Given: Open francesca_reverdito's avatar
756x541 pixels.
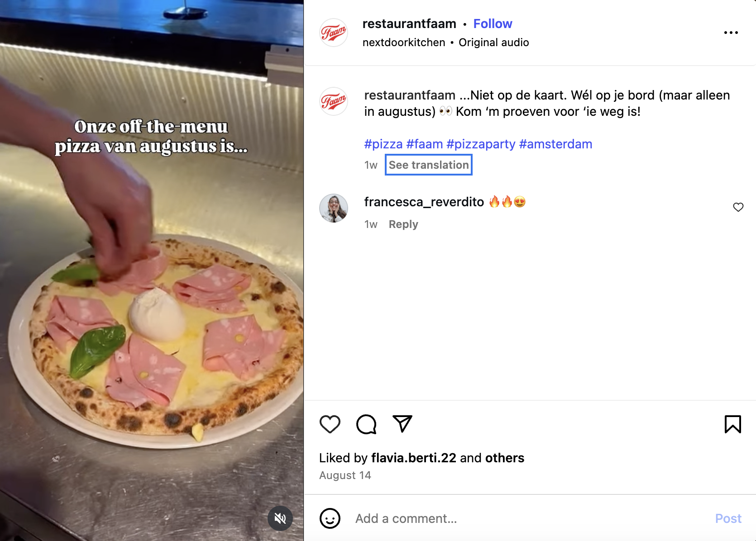Looking at the screenshot, I should click(x=334, y=208).
